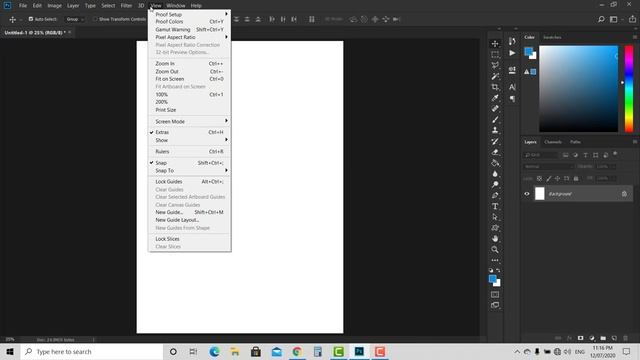The width and height of the screenshot is (640, 360).
Task: Open the Window menu
Action: 176,6
